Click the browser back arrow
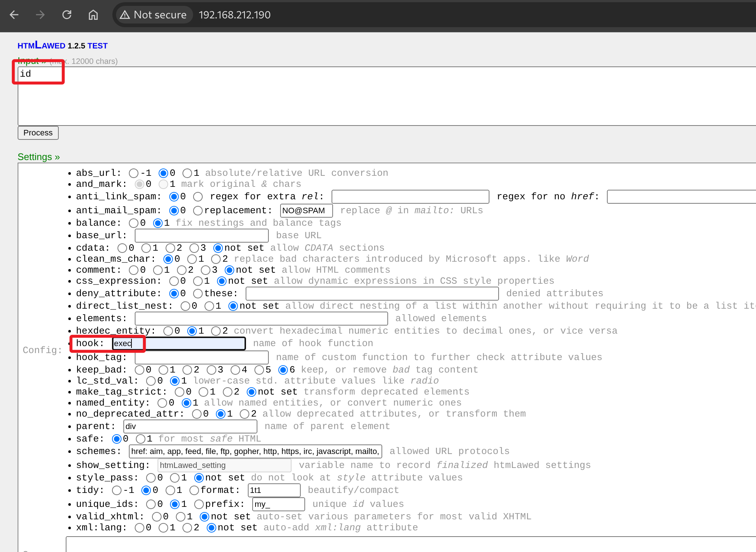This screenshot has height=552, width=756. pos(14,15)
